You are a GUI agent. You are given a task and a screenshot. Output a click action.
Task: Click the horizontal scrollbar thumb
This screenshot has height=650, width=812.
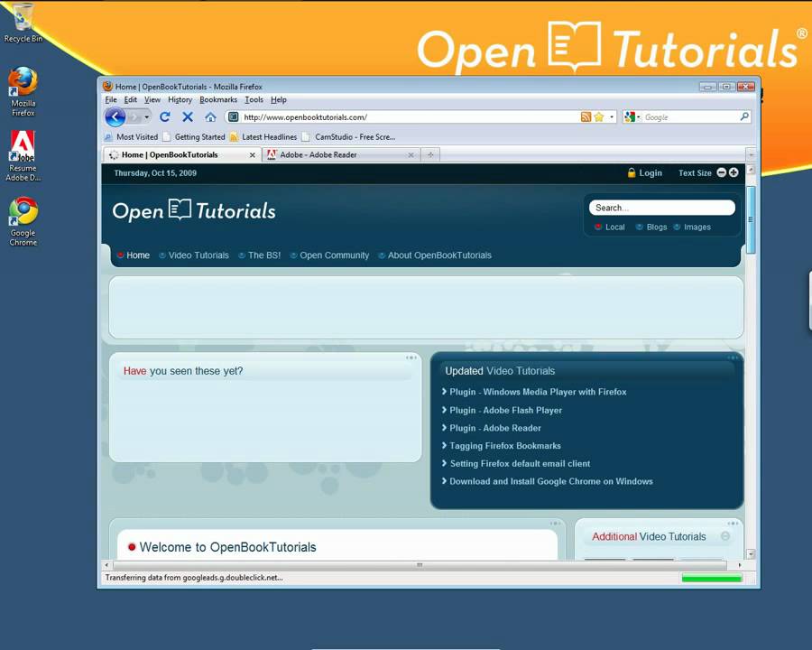[x=420, y=565]
